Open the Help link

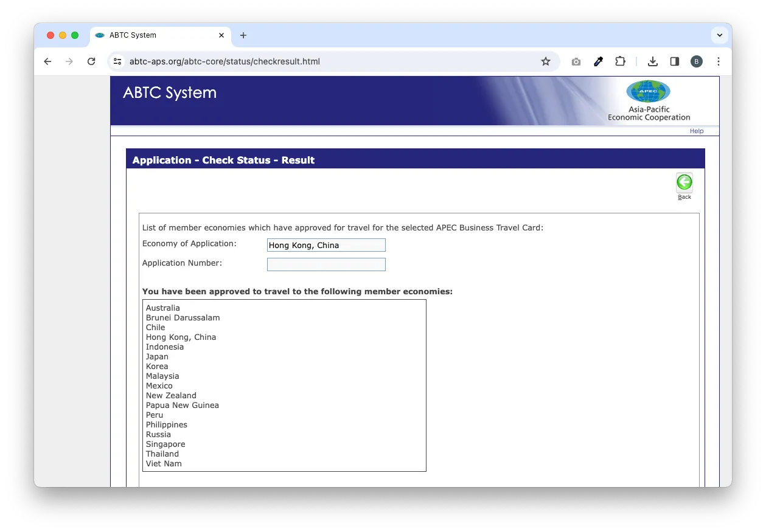pyautogui.click(x=696, y=131)
